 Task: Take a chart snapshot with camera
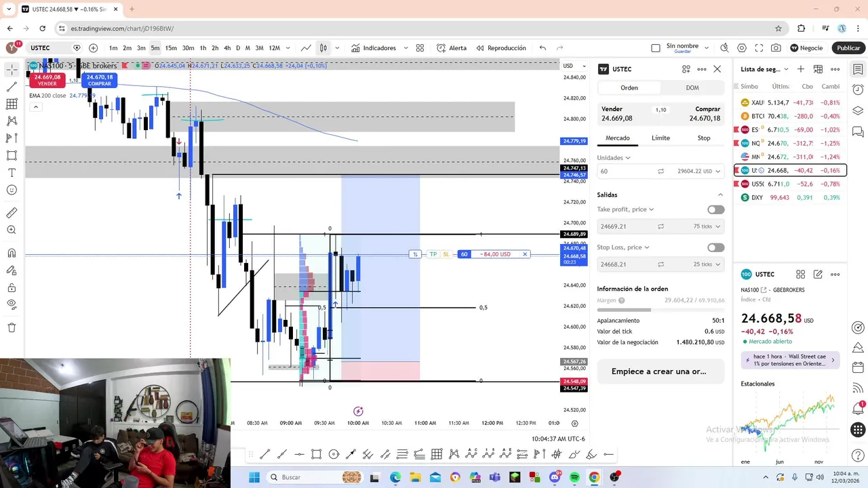pos(776,48)
